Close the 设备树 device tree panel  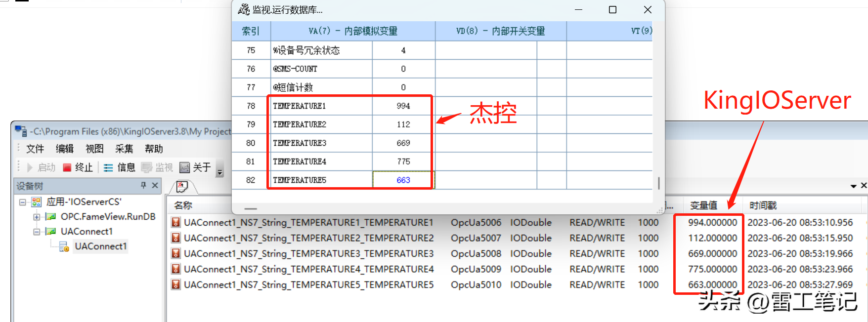(155, 185)
